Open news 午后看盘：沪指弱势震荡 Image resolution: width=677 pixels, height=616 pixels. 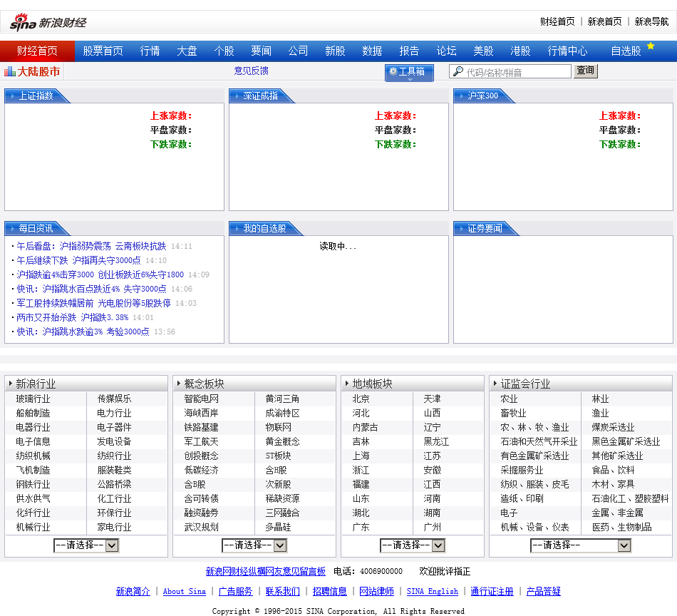coord(91,246)
